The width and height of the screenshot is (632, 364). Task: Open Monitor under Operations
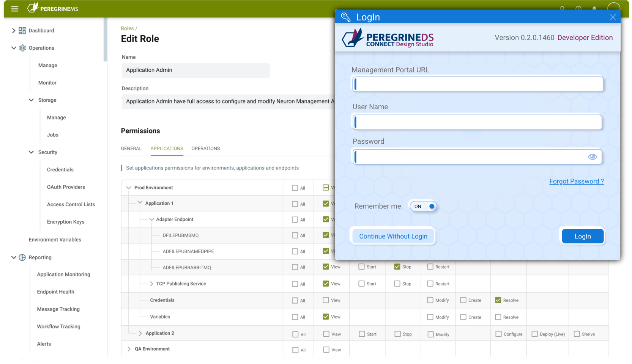point(47,83)
